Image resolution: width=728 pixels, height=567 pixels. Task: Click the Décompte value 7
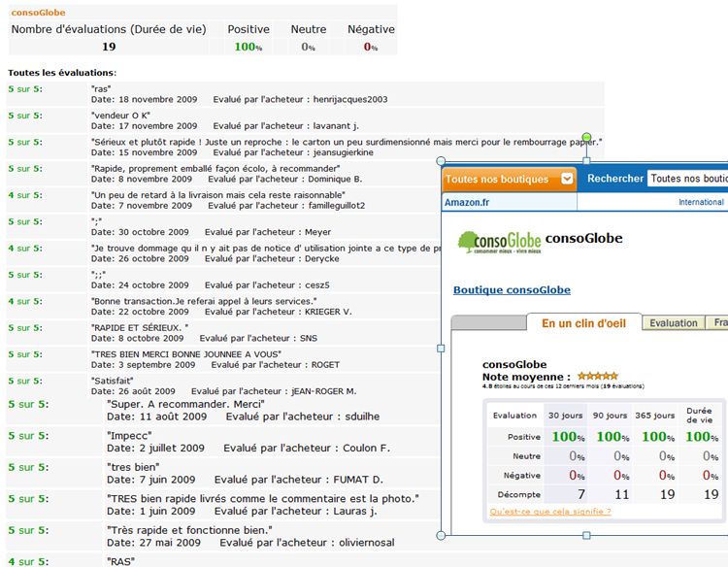coord(581,494)
